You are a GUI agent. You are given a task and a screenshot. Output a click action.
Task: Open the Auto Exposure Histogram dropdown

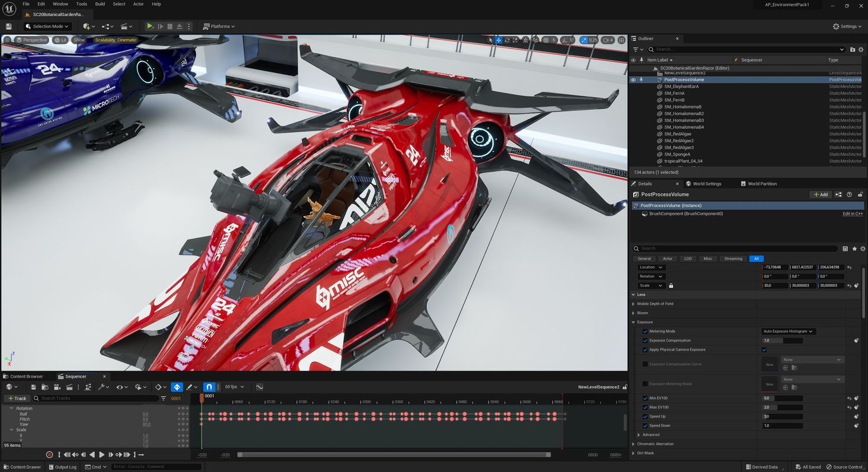click(788, 331)
